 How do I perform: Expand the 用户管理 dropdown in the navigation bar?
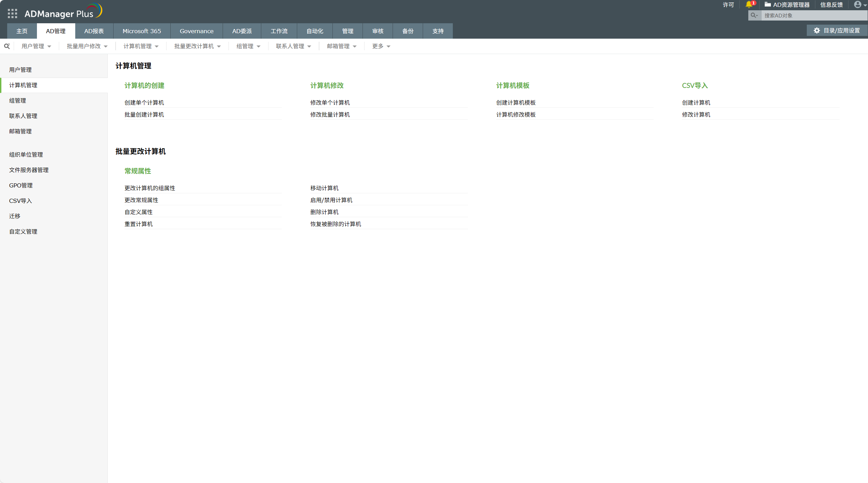36,46
